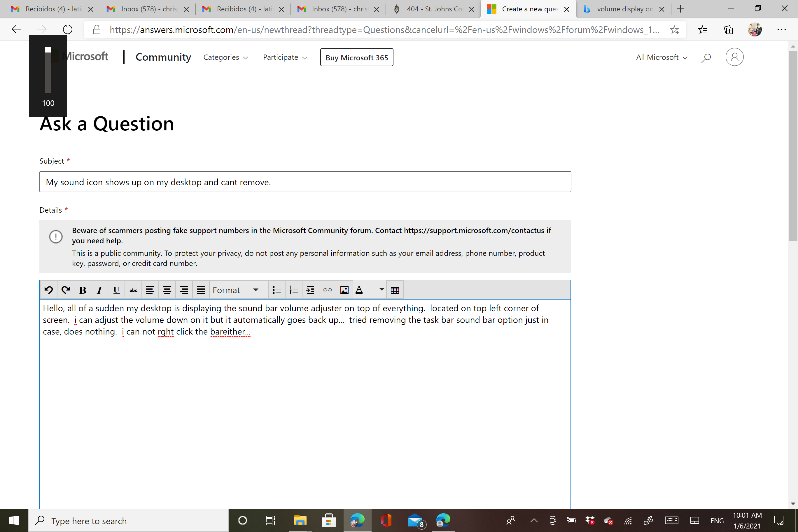Click the volume slider overlay
The image size is (798, 532).
[x=48, y=69]
